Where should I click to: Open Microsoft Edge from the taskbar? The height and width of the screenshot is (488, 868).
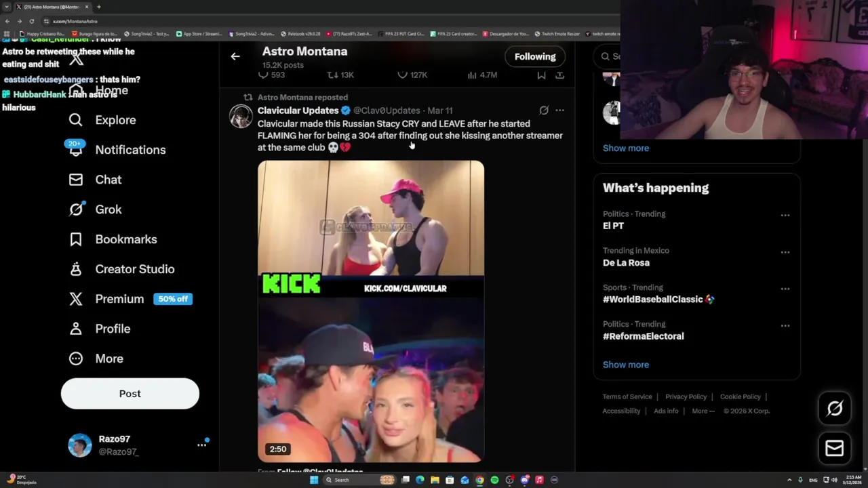tap(420, 480)
